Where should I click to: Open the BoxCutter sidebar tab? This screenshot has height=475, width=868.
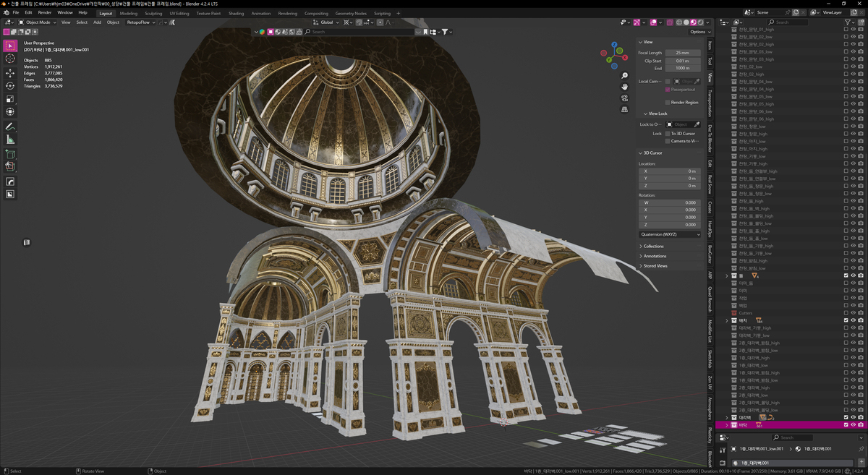710,254
